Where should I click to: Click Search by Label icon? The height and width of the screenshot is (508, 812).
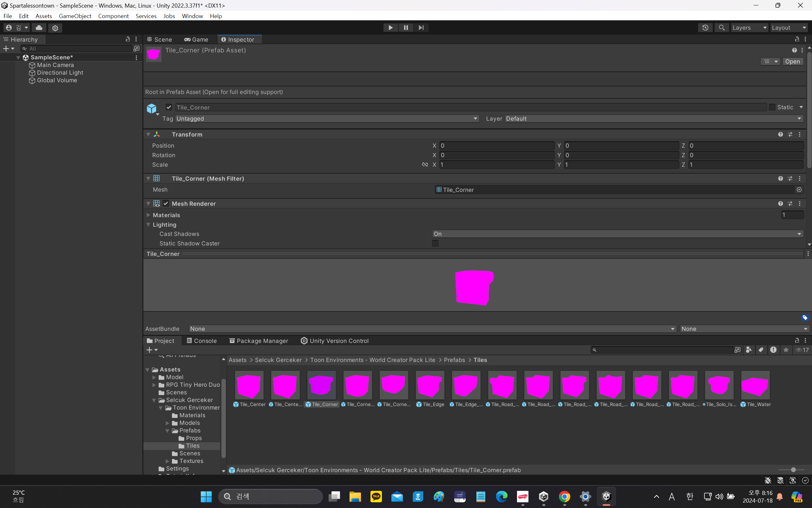click(761, 350)
